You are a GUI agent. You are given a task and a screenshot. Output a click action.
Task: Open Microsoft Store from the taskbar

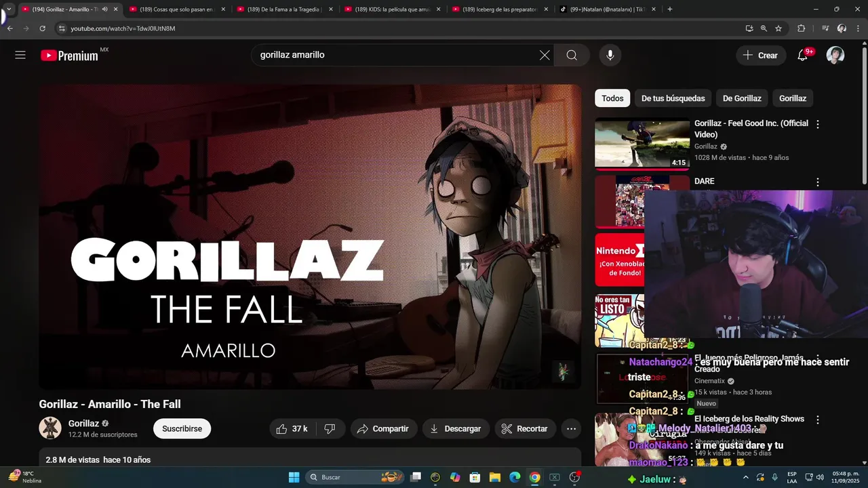click(x=475, y=477)
